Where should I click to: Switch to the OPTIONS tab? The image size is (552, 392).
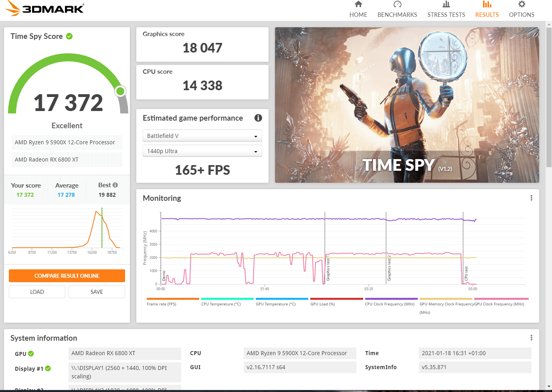tap(522, 14)
